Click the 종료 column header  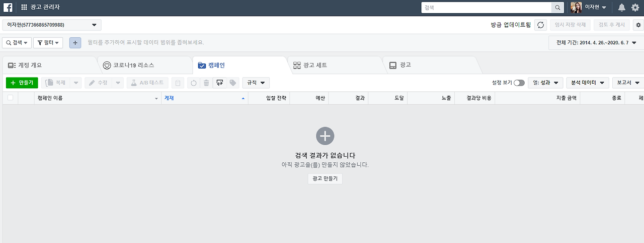coord(602,98)
